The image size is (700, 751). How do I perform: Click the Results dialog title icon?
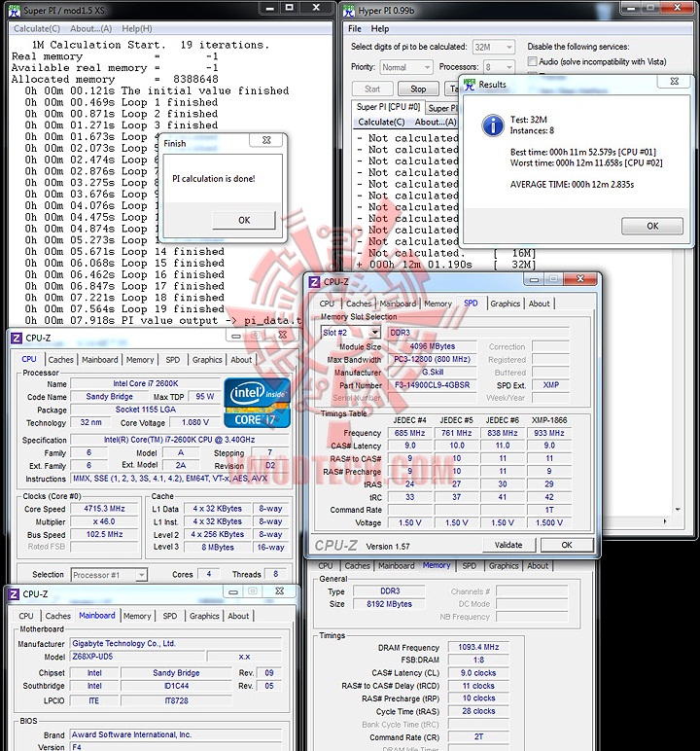(x=470, y=85)
